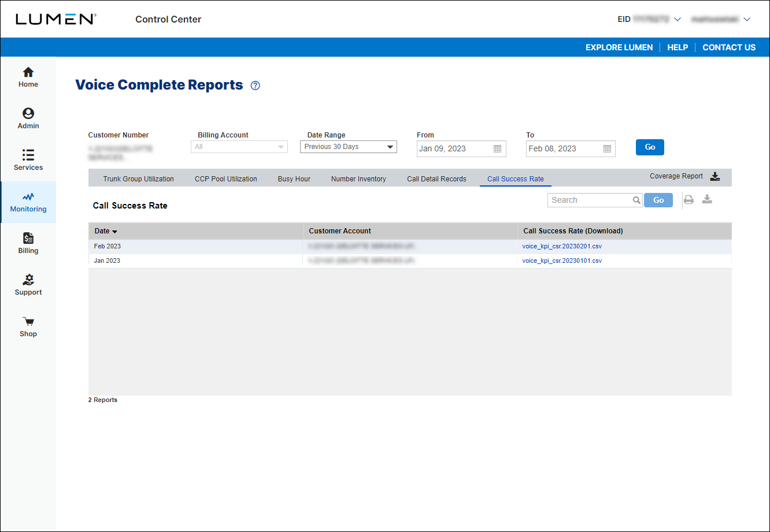Click the 2 Reports count text
Screen dimensions: 770x532
[103, 400]
